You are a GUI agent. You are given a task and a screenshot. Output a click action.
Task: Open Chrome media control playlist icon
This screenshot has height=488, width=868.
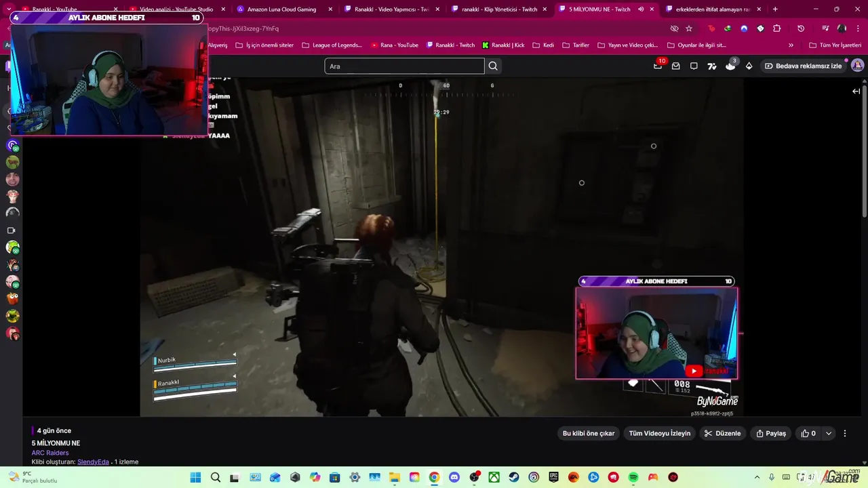click(x=825, y=28)
